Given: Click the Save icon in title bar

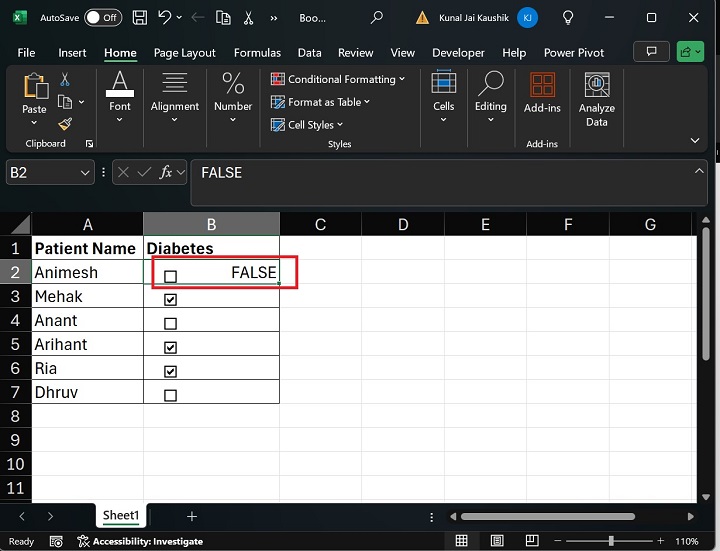Looking at the screenshot, I should (x=140, y=18).
